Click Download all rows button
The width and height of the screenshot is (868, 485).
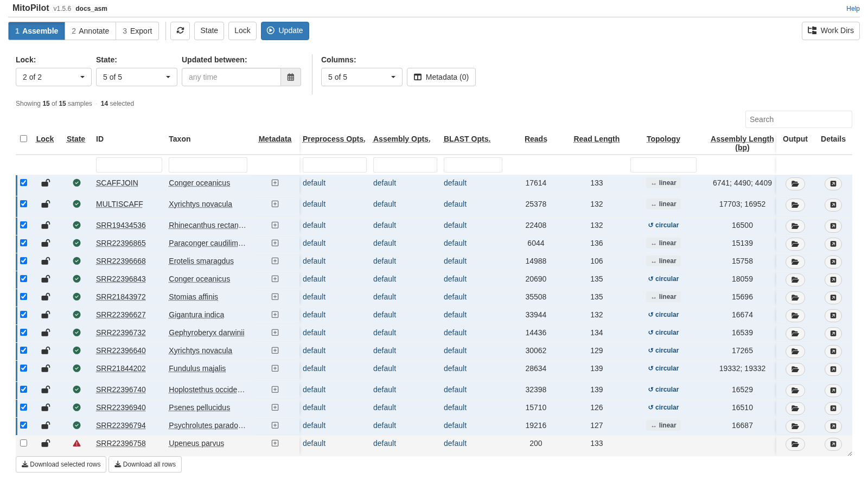tap(145, 464)
